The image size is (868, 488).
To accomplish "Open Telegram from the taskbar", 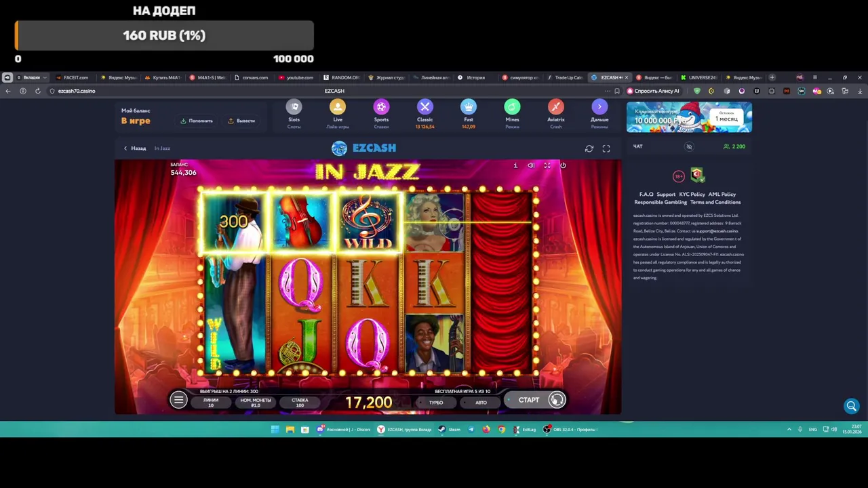I will [x=471, y=429].
